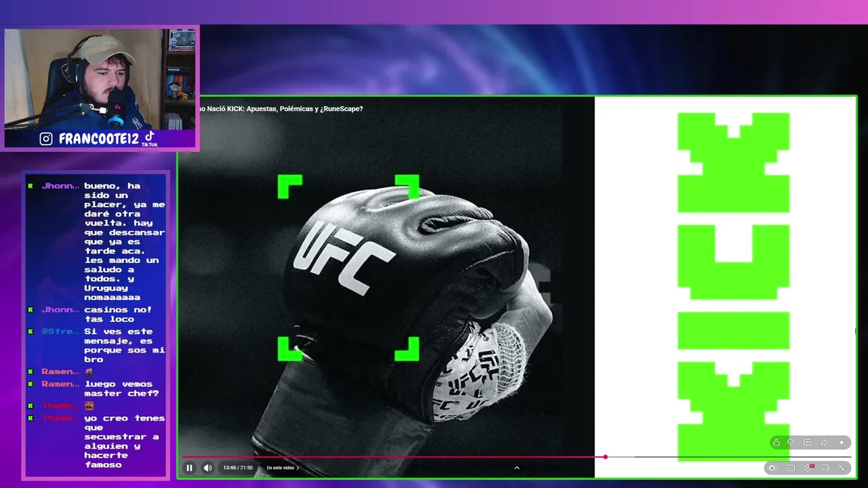Expand the up-chevron in the player bar
This screenshot has width=868, height=488.
point(517,468)
